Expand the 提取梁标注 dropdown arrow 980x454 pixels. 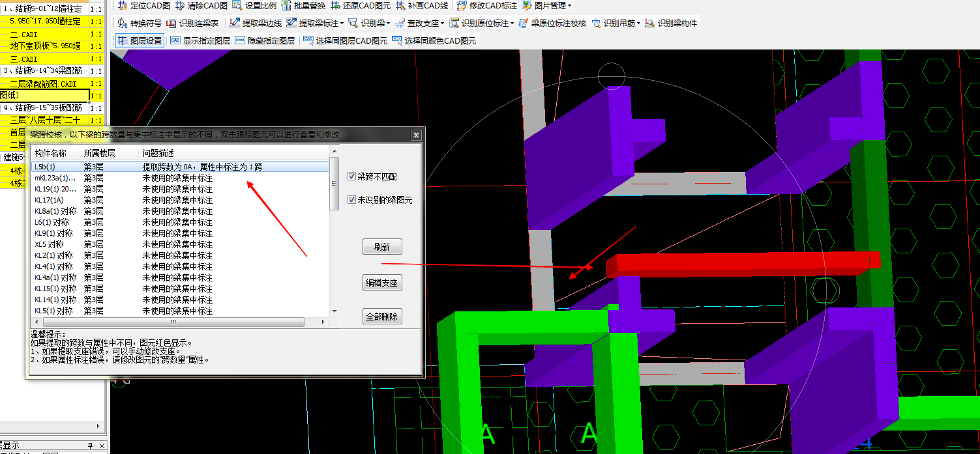pos(342,23)
